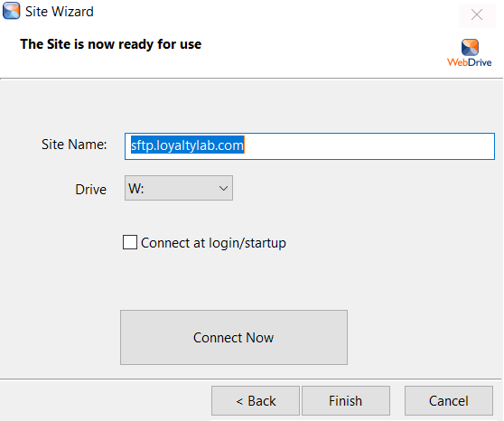The image size is (504, 421).
Task: Open the W: drive combo box
Action: pos(179,188)
